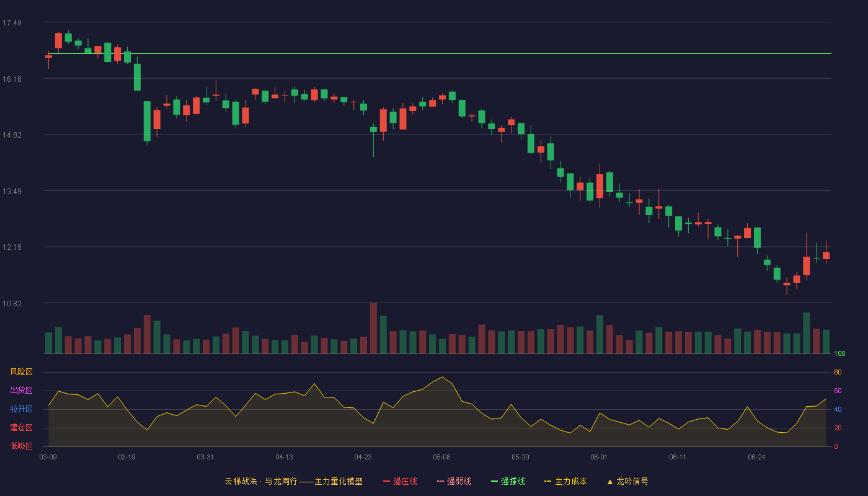Select the 建仓区 zone label
The image size is (868, 496).
pyautogui.click(x=21, y=428)
